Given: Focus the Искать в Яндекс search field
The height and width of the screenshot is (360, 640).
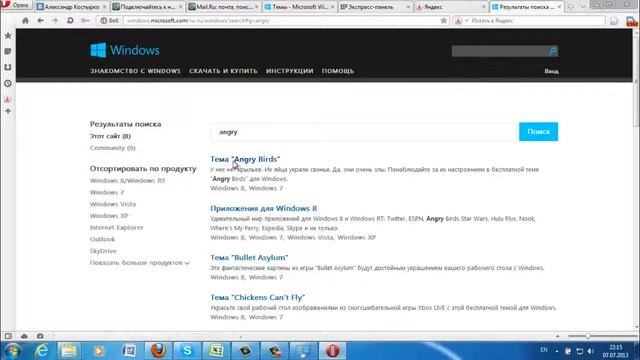Looking at the screenshot, I should click(x=536, y=20).
